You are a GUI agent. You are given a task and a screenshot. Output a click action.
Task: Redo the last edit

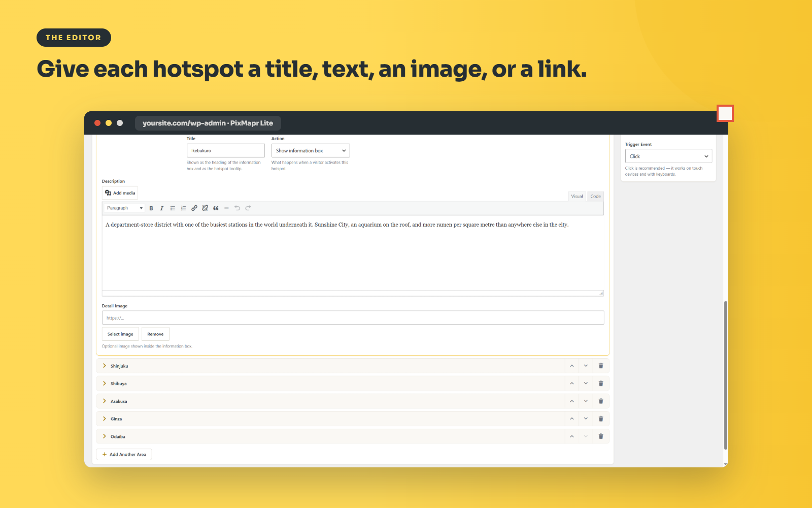248,208
